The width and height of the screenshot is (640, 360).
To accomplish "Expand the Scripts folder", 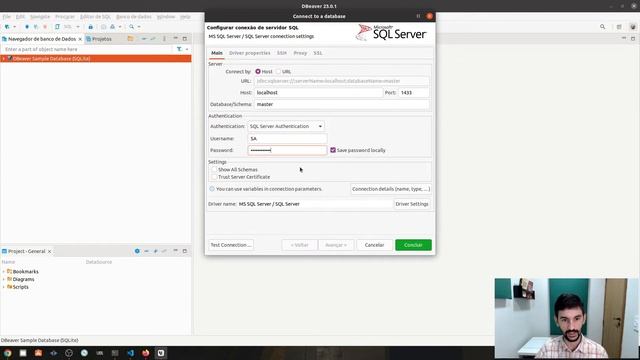I will (4, 287).
